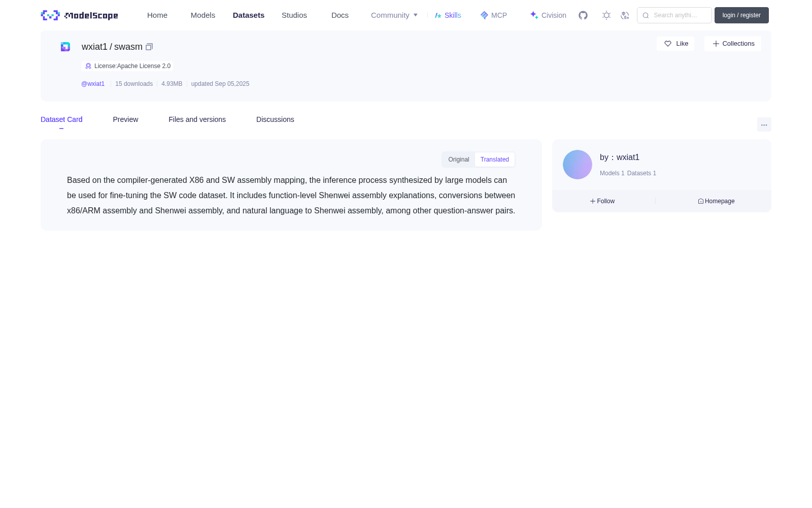812x508 pixels.
Task: Open the GitHub repository icon
Action: pyautogui.click(x=583, y=15)
